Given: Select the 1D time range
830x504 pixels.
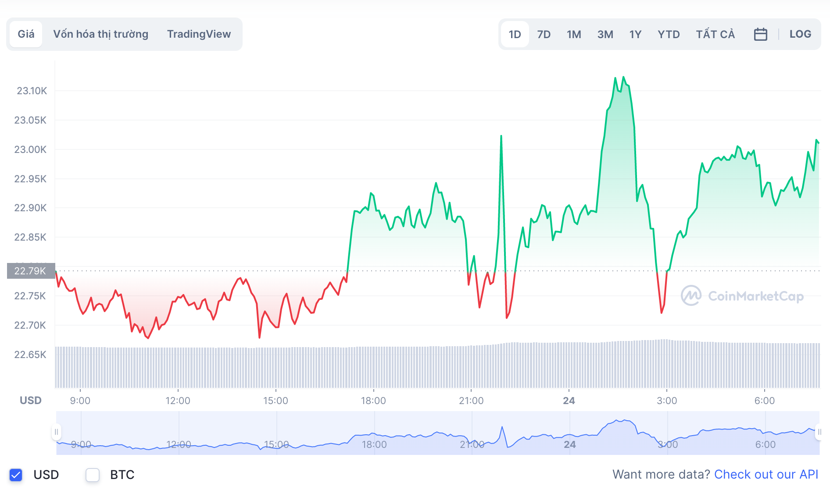Looking at the screenshot, I should 515,34.
